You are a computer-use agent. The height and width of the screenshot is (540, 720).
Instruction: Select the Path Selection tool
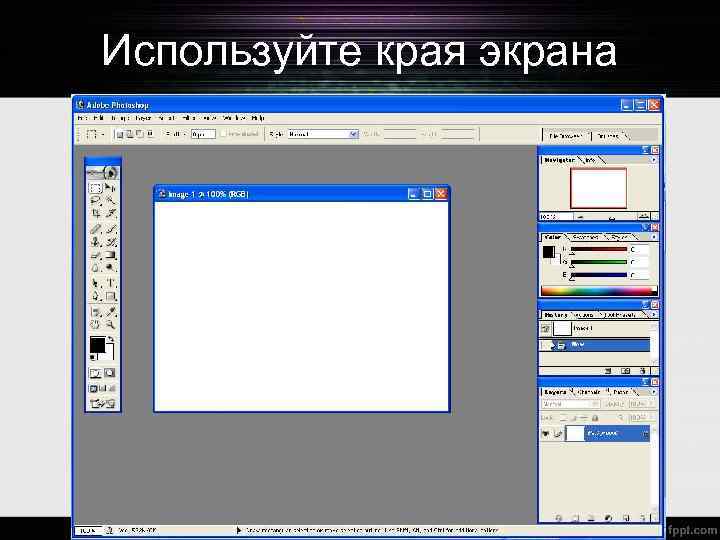[x=96, y=283]
